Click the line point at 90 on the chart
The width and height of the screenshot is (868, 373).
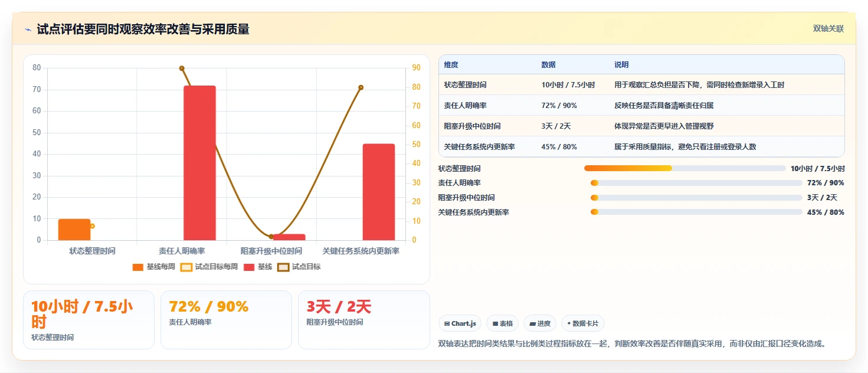point(182,68)
